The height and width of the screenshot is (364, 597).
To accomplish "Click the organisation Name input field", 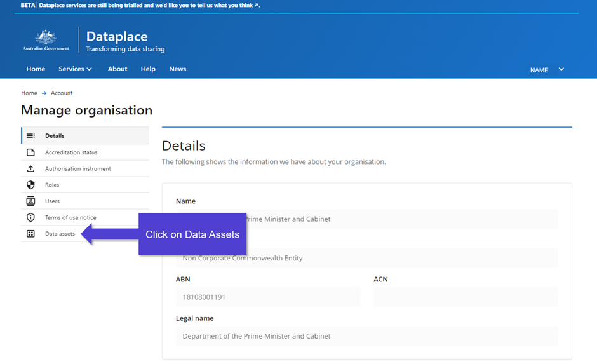I will click(367, 219).
